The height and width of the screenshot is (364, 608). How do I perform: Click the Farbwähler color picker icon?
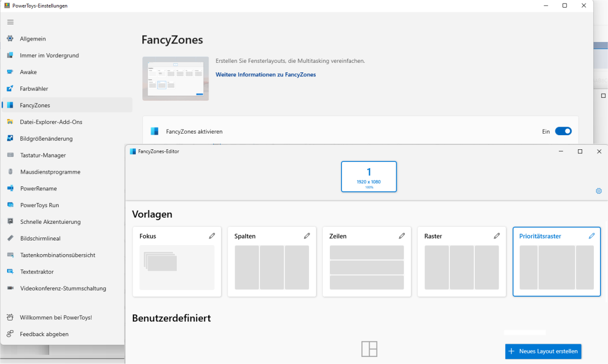pos(10,89)
